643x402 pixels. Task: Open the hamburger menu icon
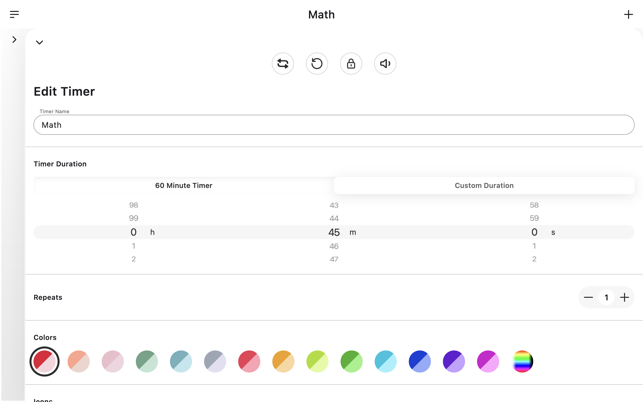tap(14, 14)
